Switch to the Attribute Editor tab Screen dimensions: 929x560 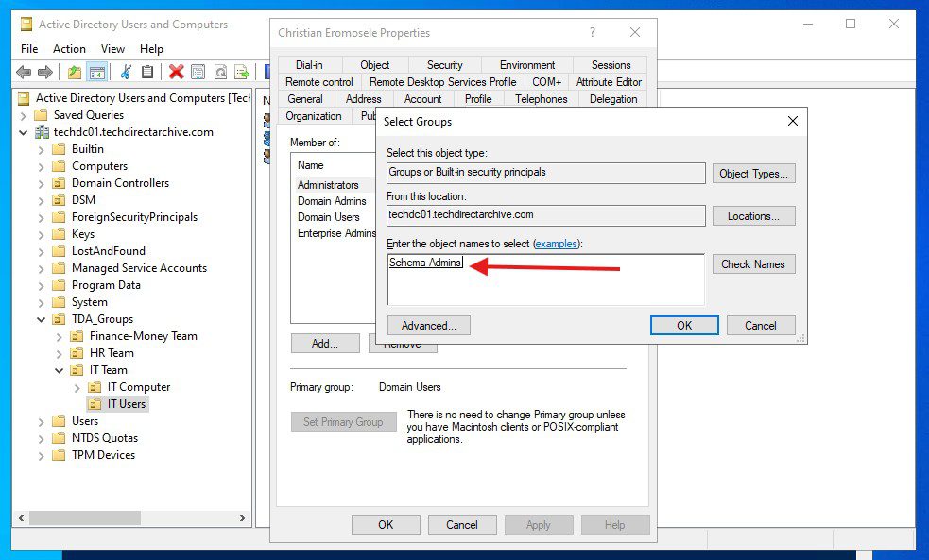click(610, 82)
